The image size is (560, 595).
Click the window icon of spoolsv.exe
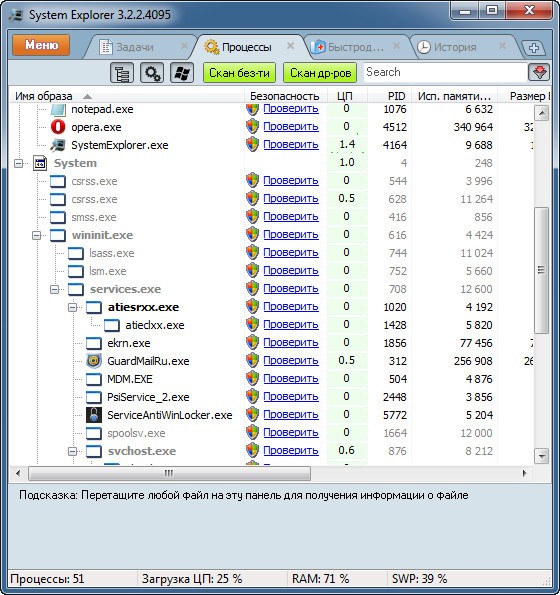click(x=93, y=433)
